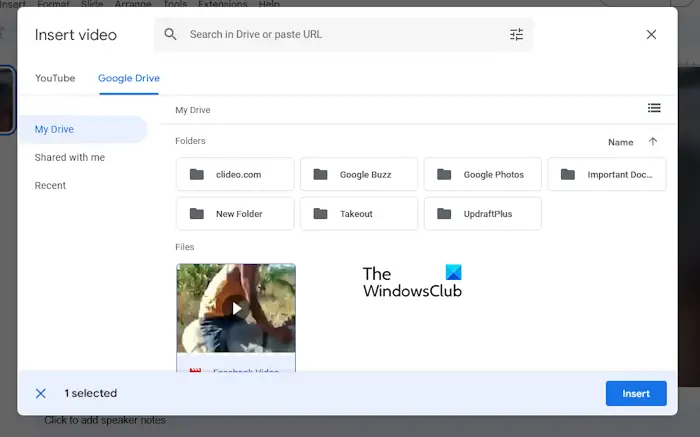Switch to the YouTube tab
The image size is (700, 437).
click(x=55, y=78)
